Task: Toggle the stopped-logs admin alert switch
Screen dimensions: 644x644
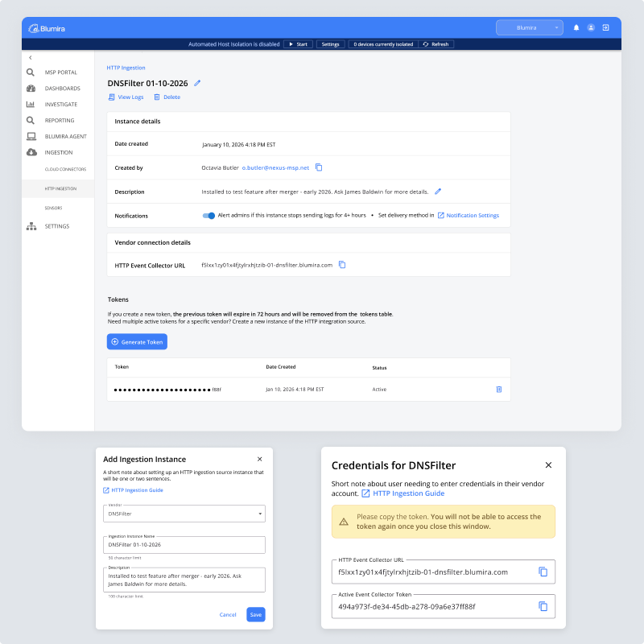Action: 208,216
